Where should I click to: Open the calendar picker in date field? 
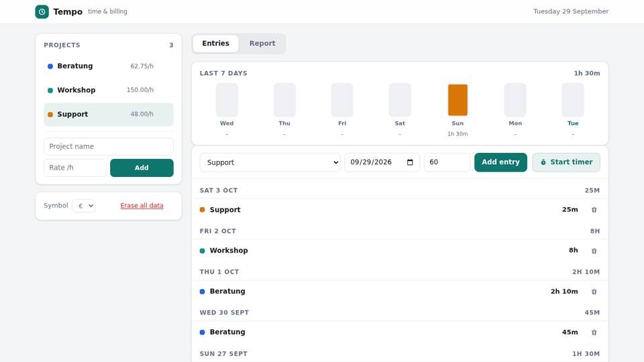(410, 162)
